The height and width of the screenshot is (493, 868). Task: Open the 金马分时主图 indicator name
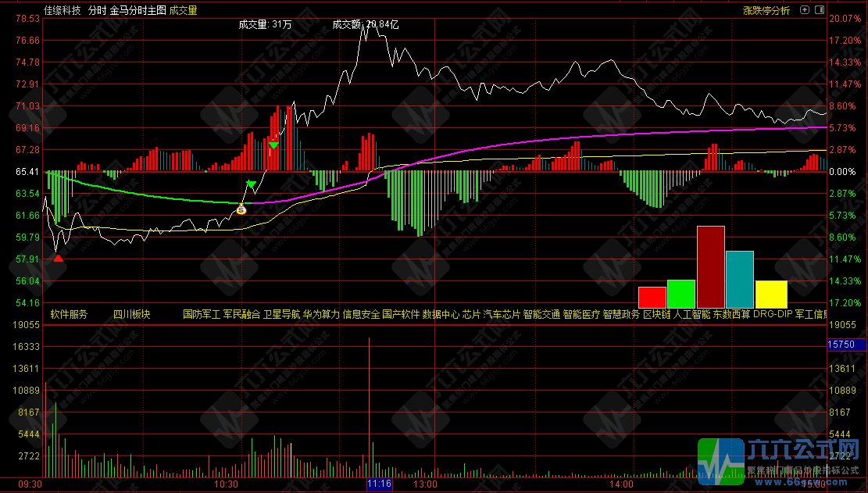[138, 11]
